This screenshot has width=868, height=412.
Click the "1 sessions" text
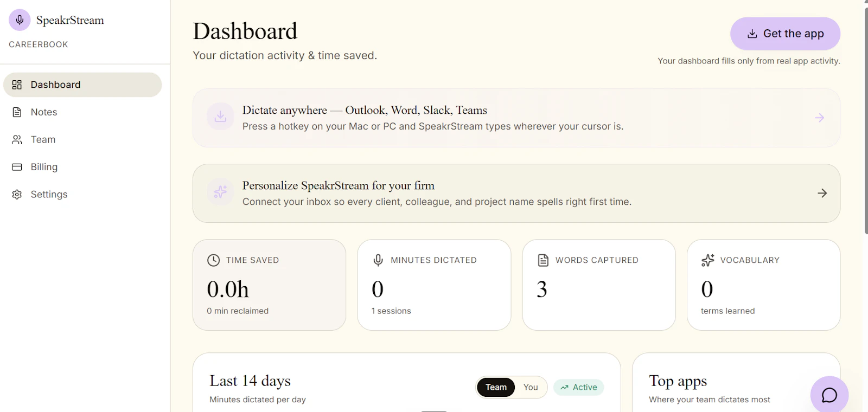click(391, 311)
